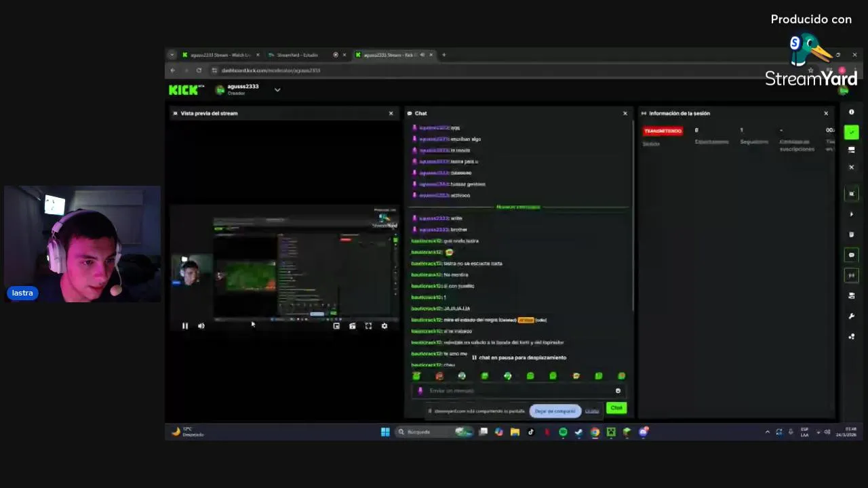Go back in browser history
Screen dimensions: 868x488
coord(173,70)
